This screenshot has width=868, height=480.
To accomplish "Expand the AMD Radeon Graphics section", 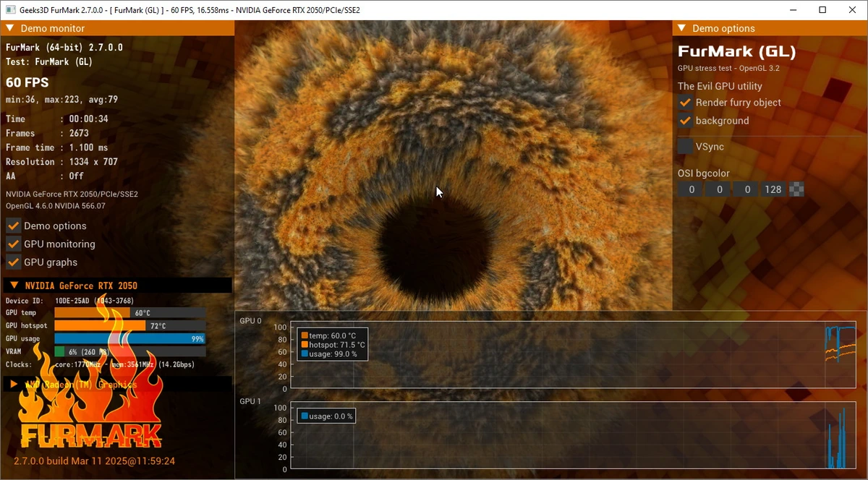I will (x=14, y=384).
